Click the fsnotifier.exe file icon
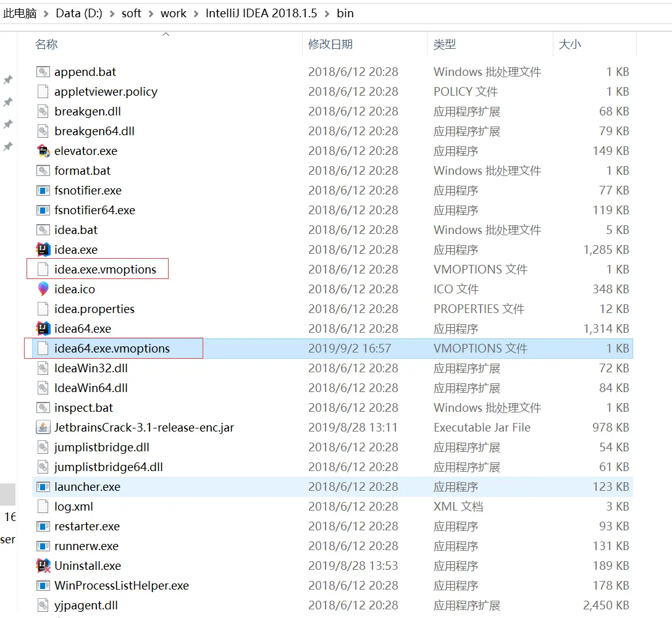 point(43,190)
